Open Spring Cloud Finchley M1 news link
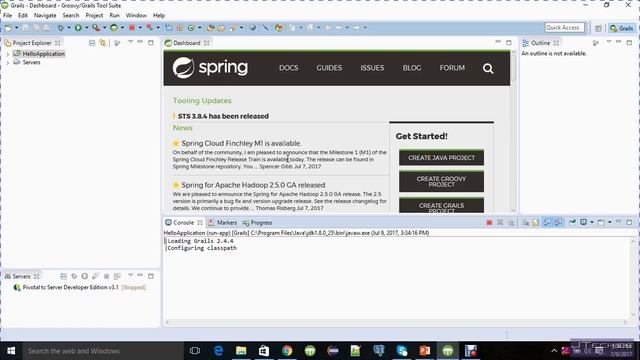Screen dimensions: 640x360 click(x=241, y=143)
